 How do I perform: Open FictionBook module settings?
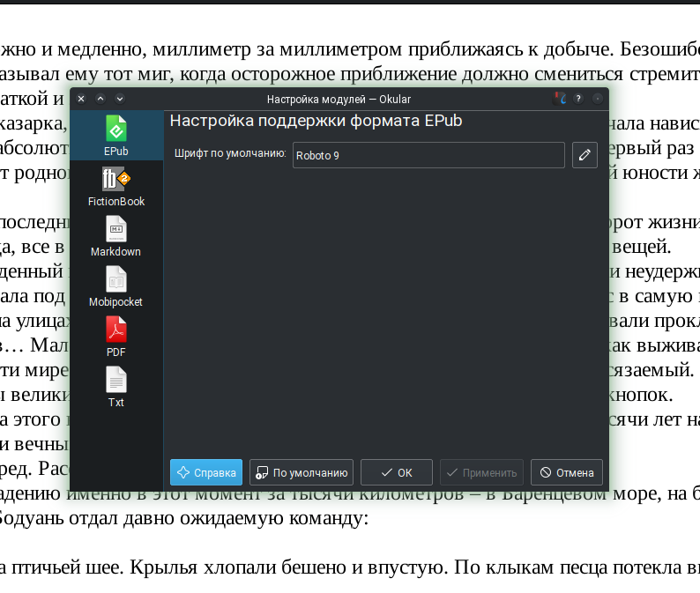pyautogui.click(x=116, y=186)
